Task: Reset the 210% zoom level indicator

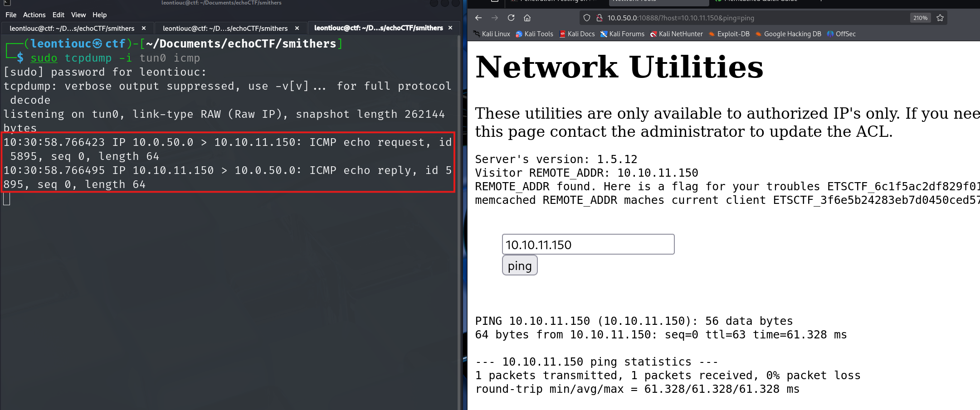Action: coord(920,18)
